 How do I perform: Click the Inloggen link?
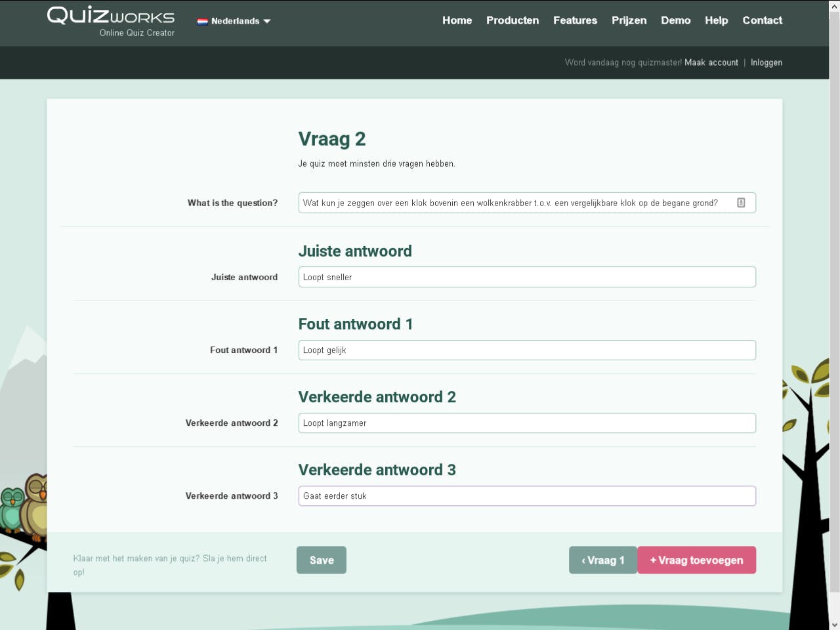pos(766,62)
